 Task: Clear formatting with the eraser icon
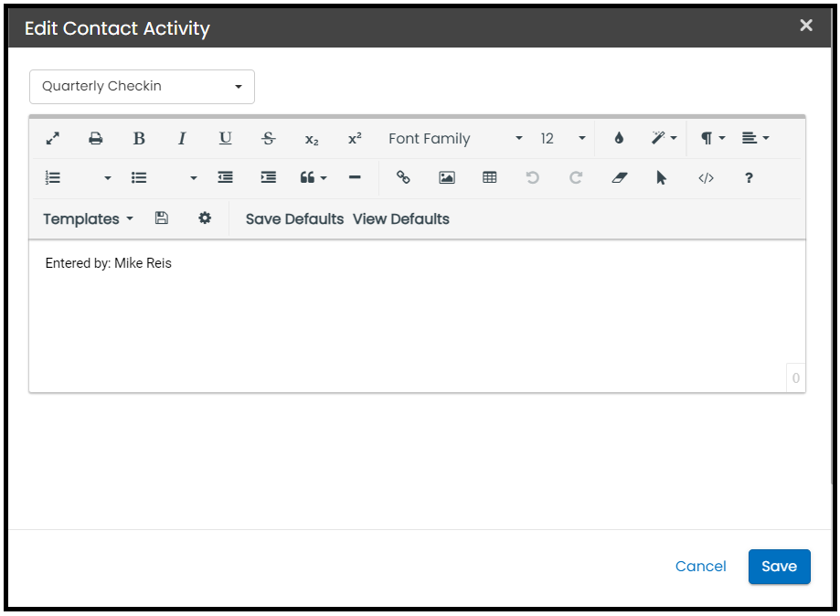[x=620, y=178]
